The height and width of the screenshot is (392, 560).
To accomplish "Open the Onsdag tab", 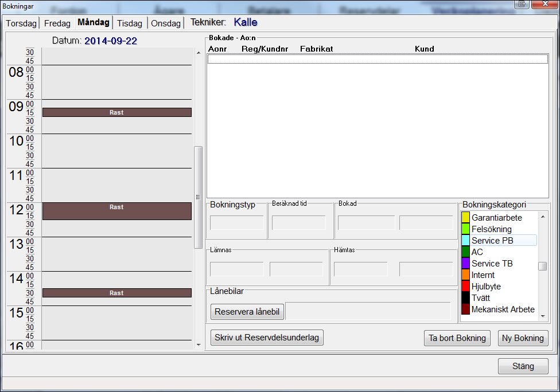I will click(x=166, y=23).
